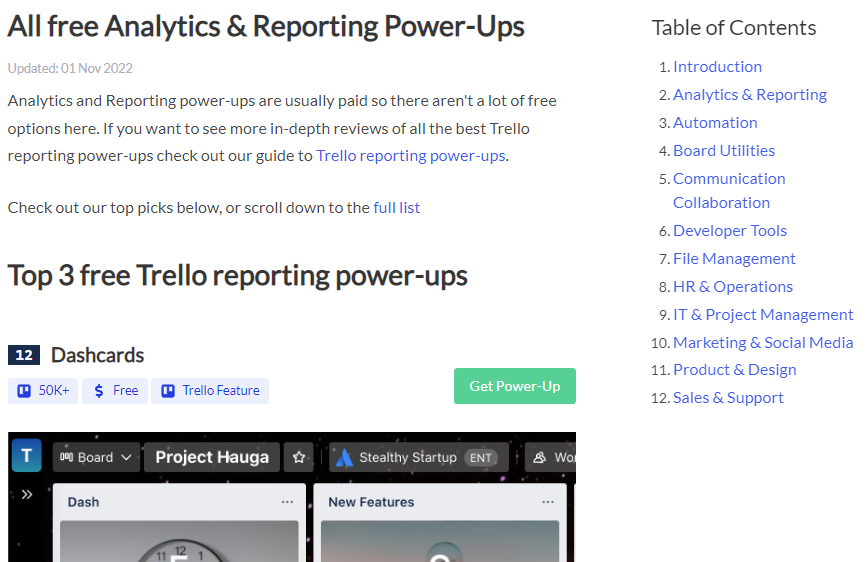Open the Dash list ellipsis menu
868x562 pixels.
[287, 502]
